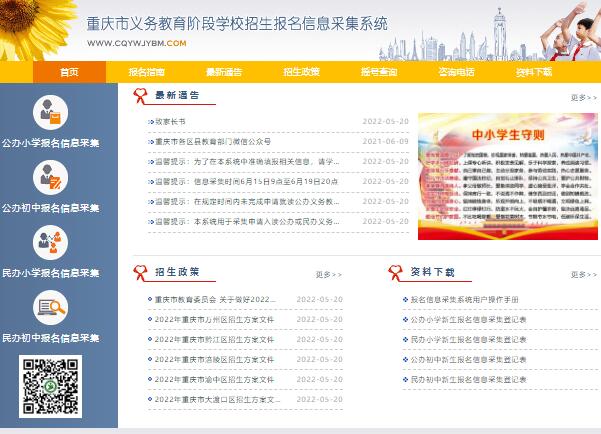
Task: Open 2022年重庆市渝中区招生方案文件
Action: [214, 379]
